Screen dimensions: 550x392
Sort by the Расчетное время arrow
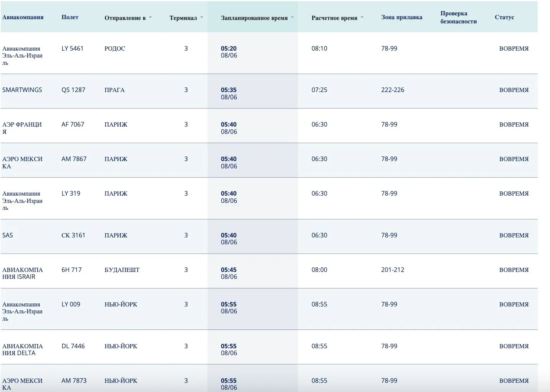click(362, 17)
